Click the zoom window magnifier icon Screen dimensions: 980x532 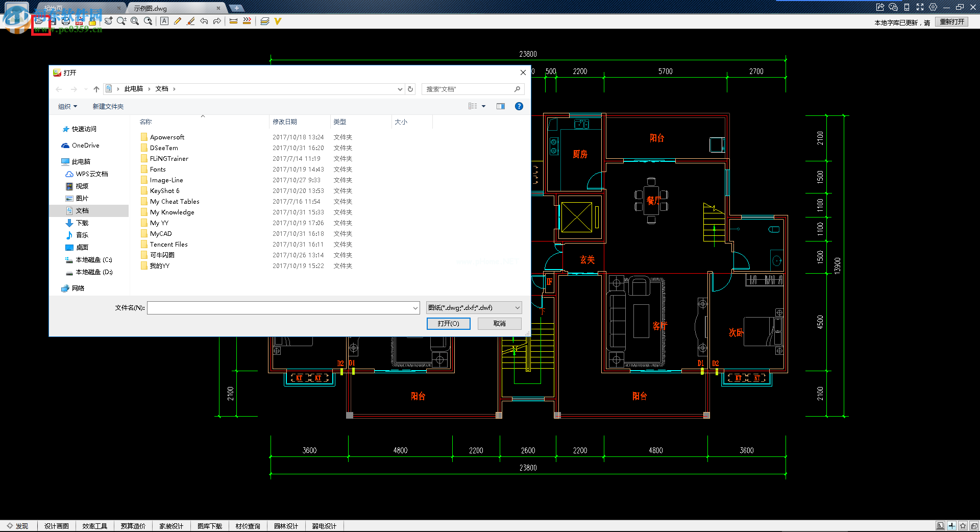(x=135, y=21)
